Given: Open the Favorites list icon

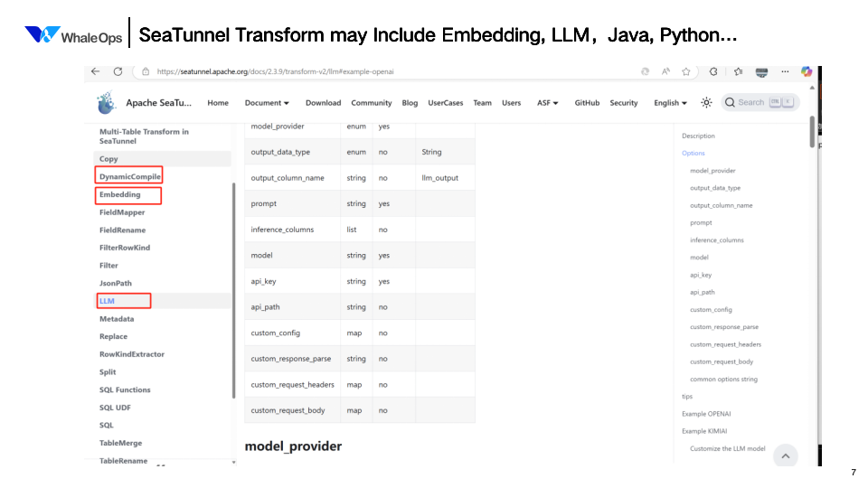Looking at the screenshot, I should [x=739, y=71].
